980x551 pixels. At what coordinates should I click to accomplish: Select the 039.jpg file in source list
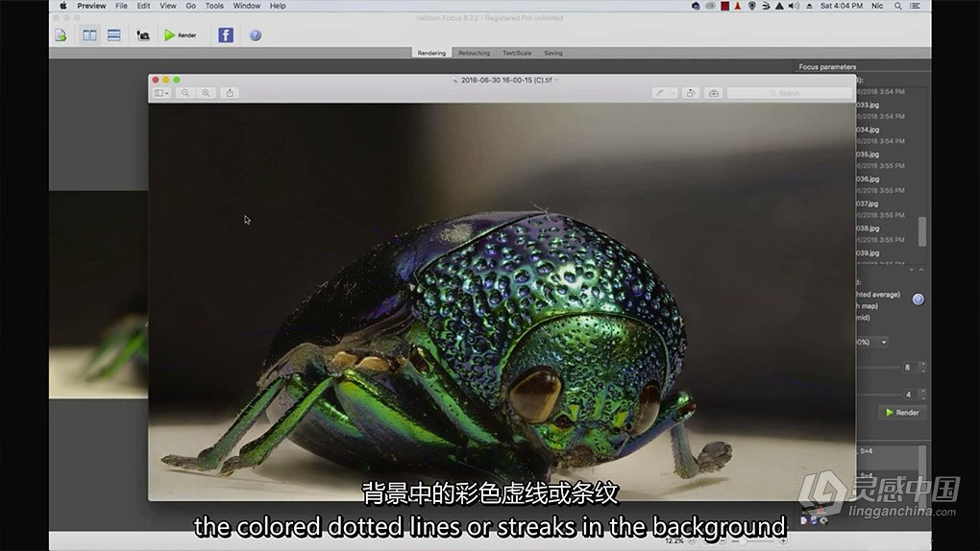[868, 253]
